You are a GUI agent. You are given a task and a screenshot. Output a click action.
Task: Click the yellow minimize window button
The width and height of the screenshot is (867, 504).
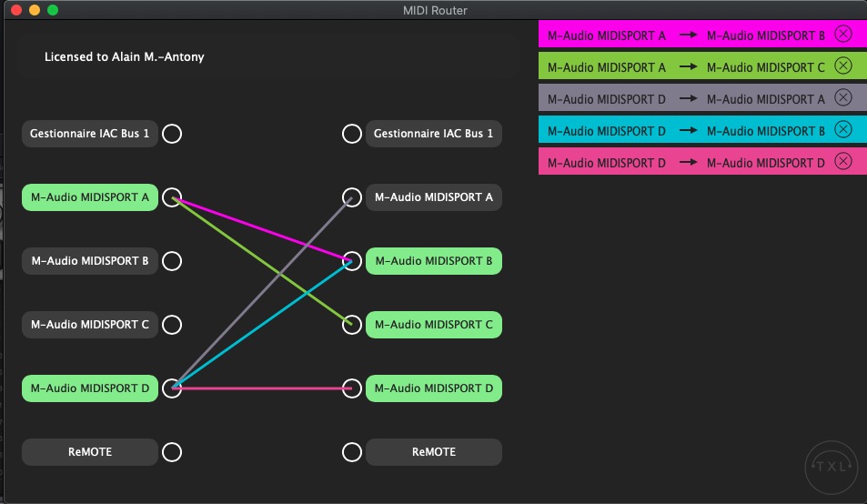coord(35,10)
